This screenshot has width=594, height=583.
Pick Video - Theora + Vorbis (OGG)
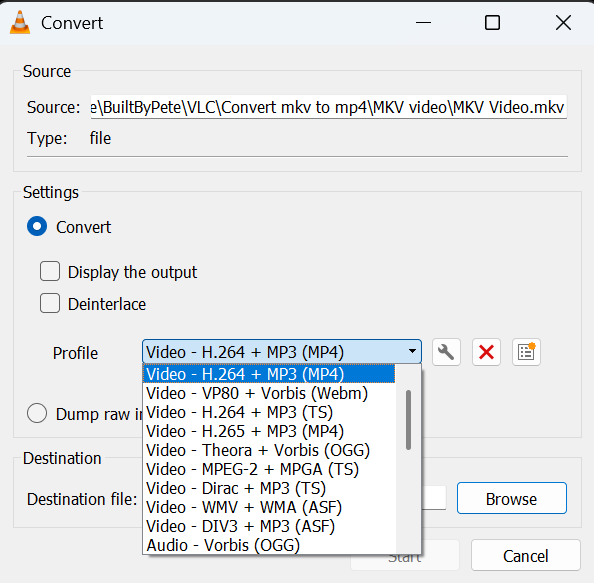click(269, 450)
